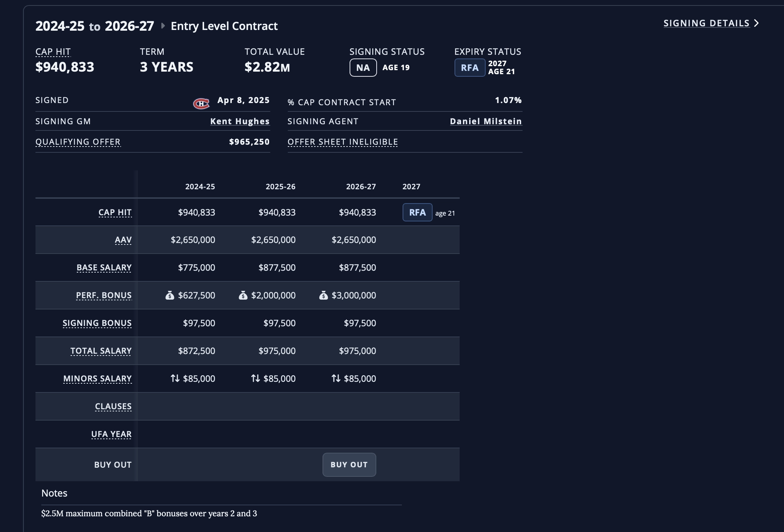The height and width of the screenshot is (532, 784).
Task: Click the Montreal Canadiens team logo
Action: click(x=201, y=104)
